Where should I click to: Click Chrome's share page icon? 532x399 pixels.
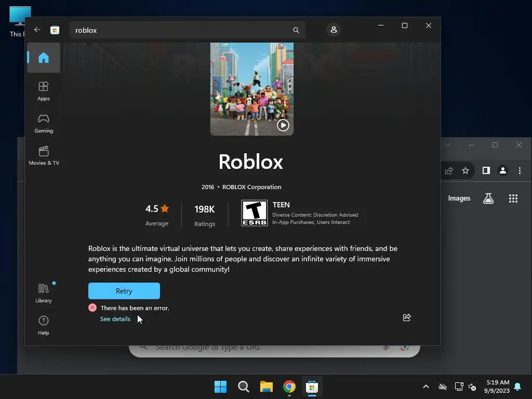coord(449,170)
